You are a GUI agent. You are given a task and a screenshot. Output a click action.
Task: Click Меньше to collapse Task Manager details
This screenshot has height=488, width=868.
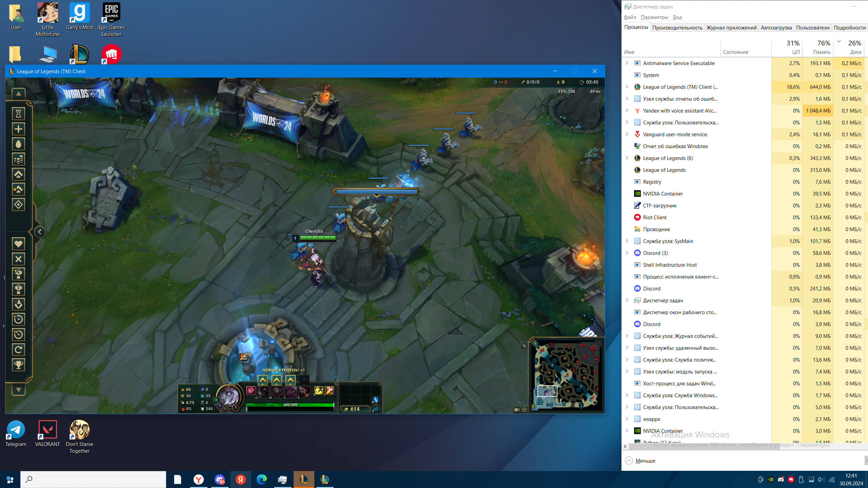coord(640,461)
